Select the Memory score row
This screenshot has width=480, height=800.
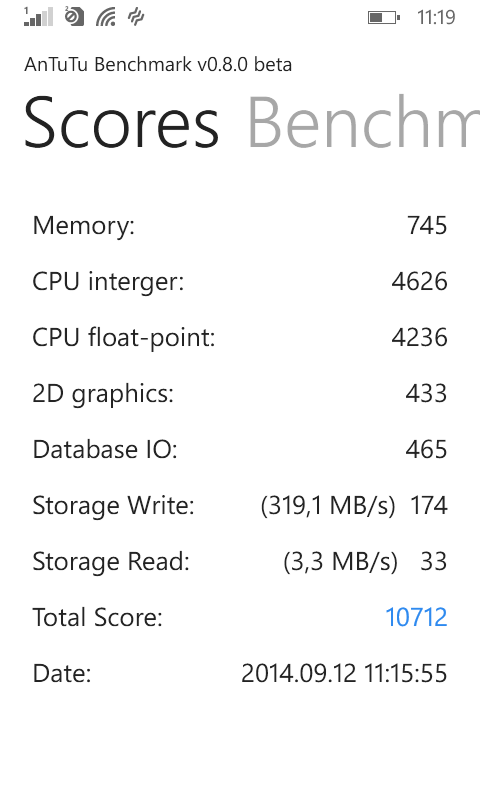coord(240,225)
